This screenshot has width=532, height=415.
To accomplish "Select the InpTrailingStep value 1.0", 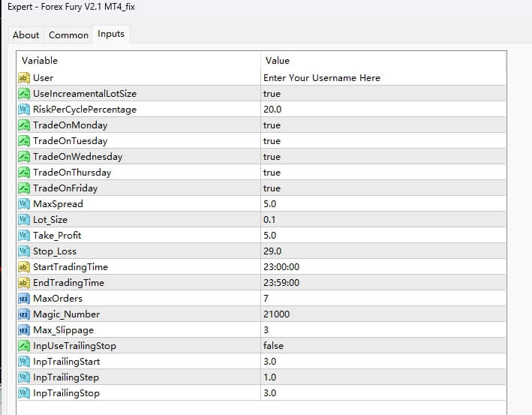I will pos(269,377).
